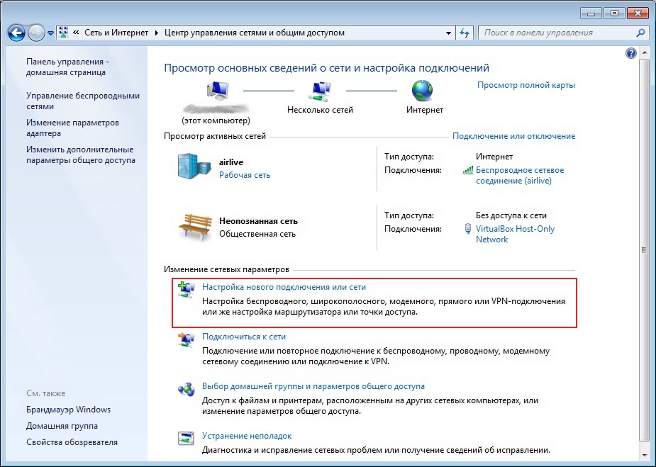656x467 pixels.
Task: Maximize the control panel window
Action: point(614,13)
